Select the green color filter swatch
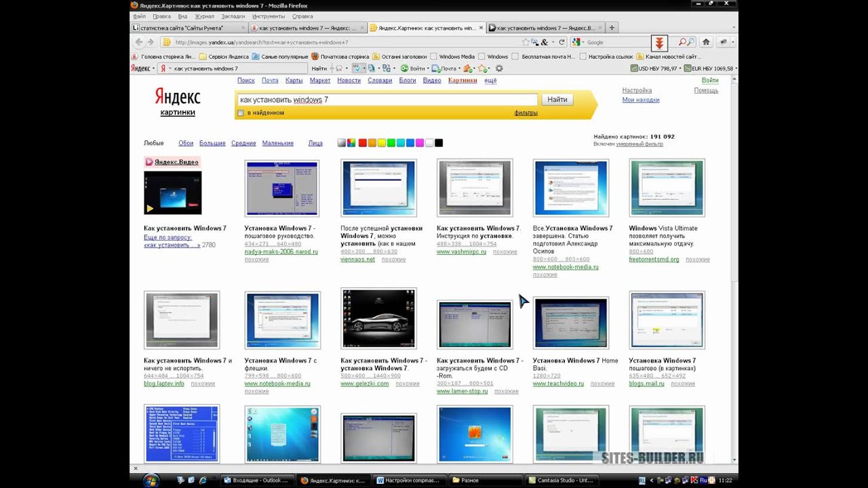 (x=391, y=143)
